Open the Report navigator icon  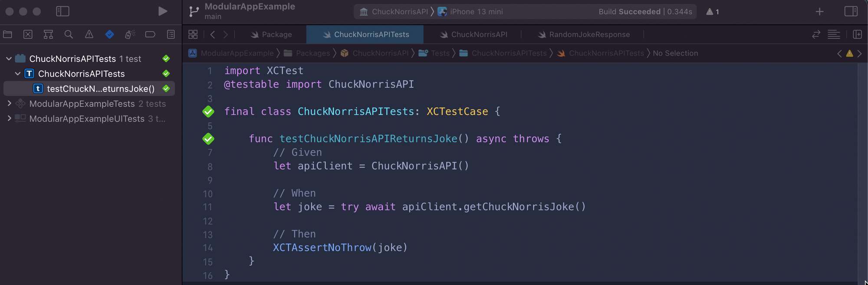click(x=171, y=34)
